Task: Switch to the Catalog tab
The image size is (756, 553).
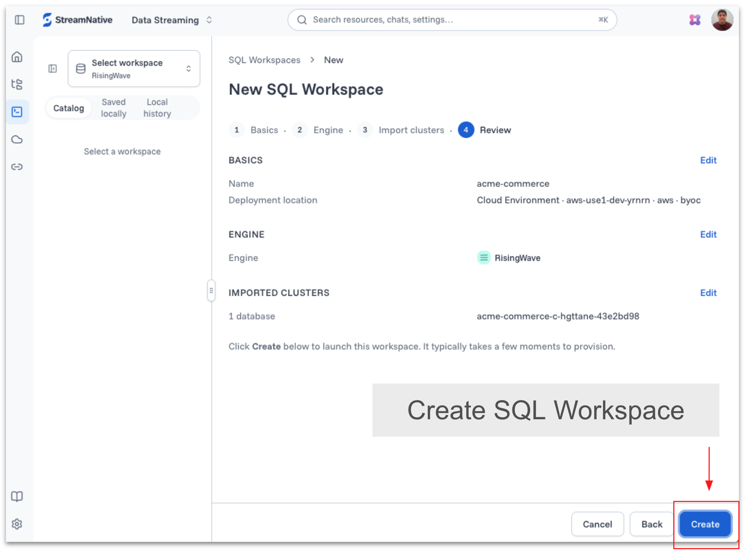Action: click(x=69, y=108)
